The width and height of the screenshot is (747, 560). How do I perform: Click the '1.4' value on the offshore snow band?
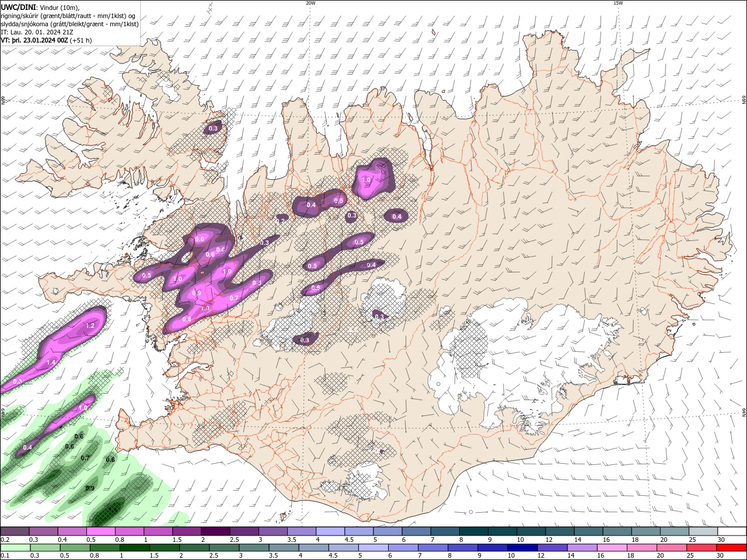51,363
